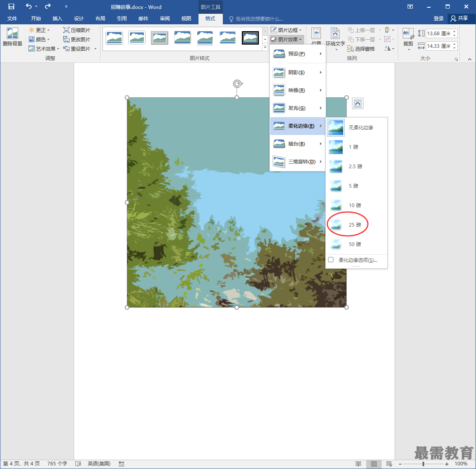Click language 英语(美国) in status bar

pyautogui.click(x=99, y=464)
